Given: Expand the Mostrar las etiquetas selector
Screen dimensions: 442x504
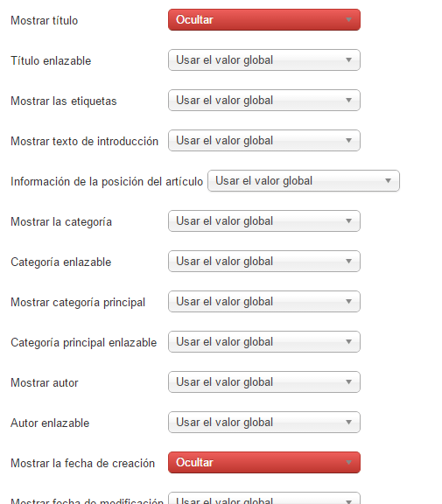Looking at the screenshot, I should (x=264, y=101).
